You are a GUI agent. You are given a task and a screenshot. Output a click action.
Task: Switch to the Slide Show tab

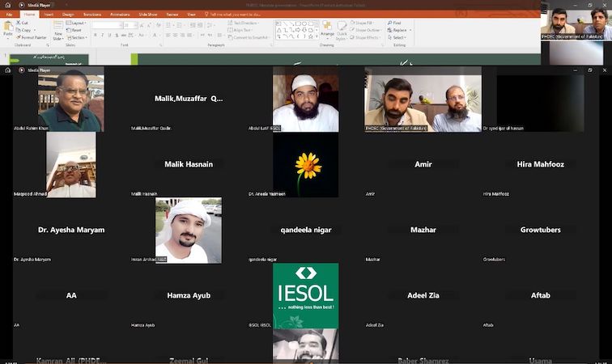(148, 14)
